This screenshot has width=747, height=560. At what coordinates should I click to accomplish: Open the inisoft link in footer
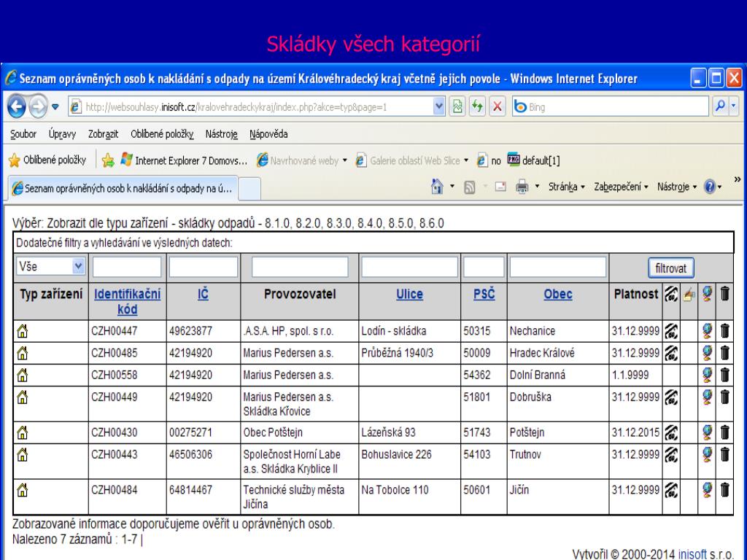(x=692, y=554)
